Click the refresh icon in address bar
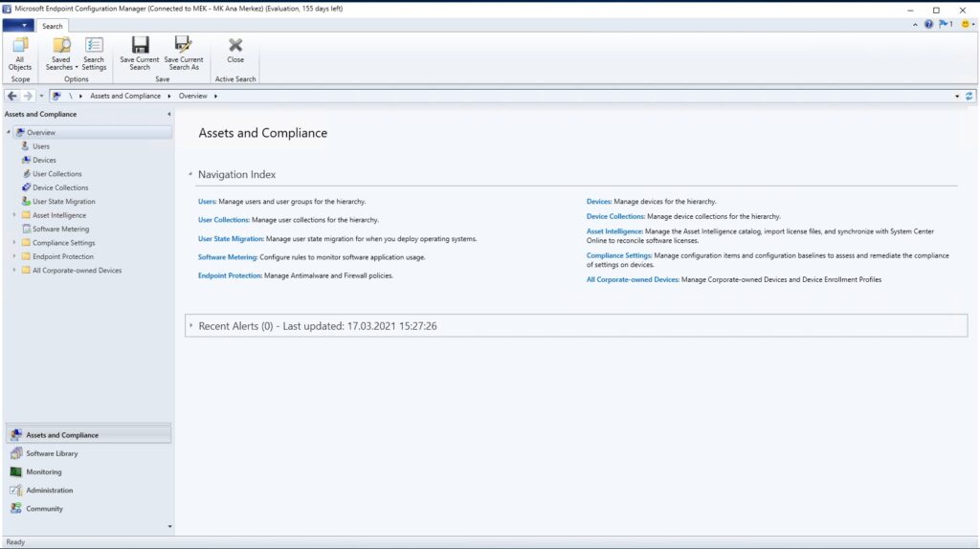 (969, 96)
